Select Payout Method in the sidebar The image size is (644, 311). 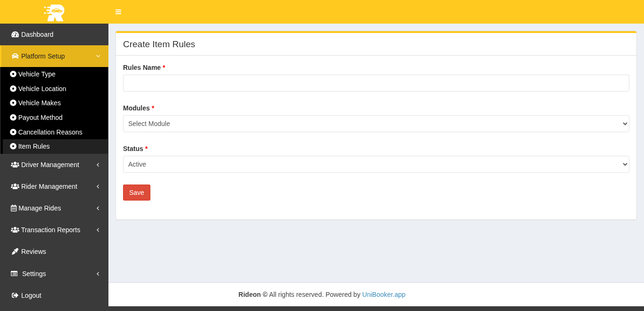click(40, 118)
